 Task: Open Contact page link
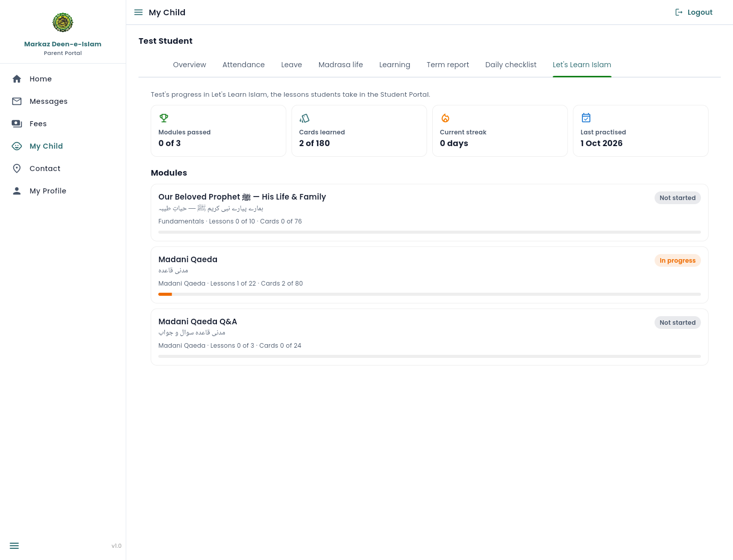coord(45,169)
